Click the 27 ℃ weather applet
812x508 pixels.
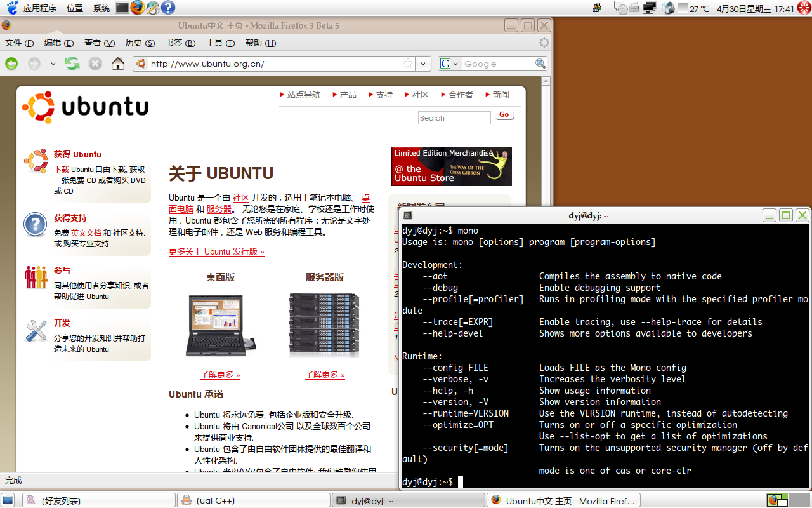(x=693, y=8)
